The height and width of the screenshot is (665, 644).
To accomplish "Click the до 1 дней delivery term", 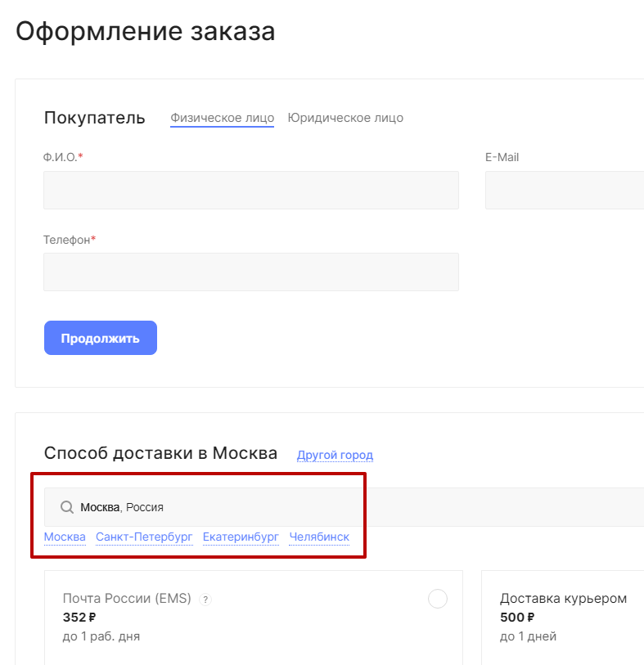I will click(528, 636).
